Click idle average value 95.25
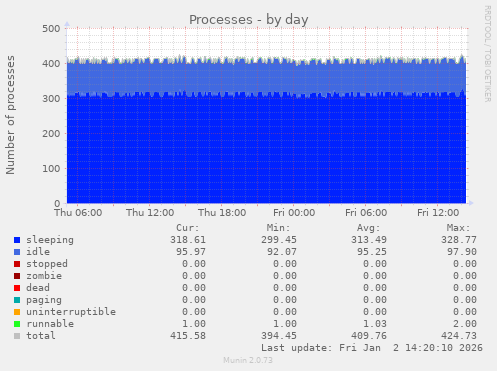Screen dimensions: 497x371 372,252
